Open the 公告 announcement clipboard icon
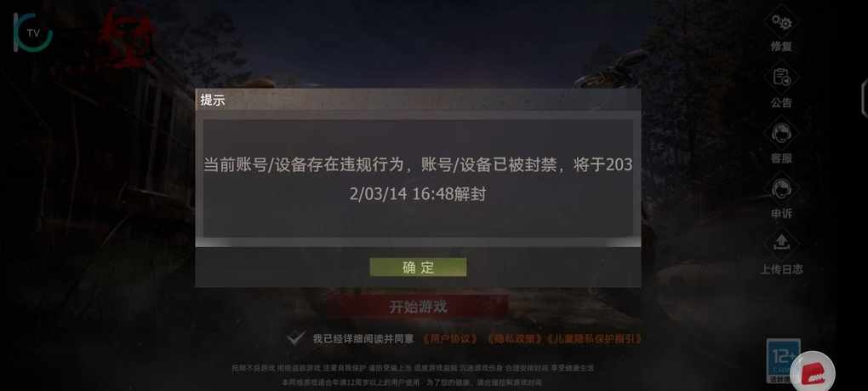 (781, 78)
